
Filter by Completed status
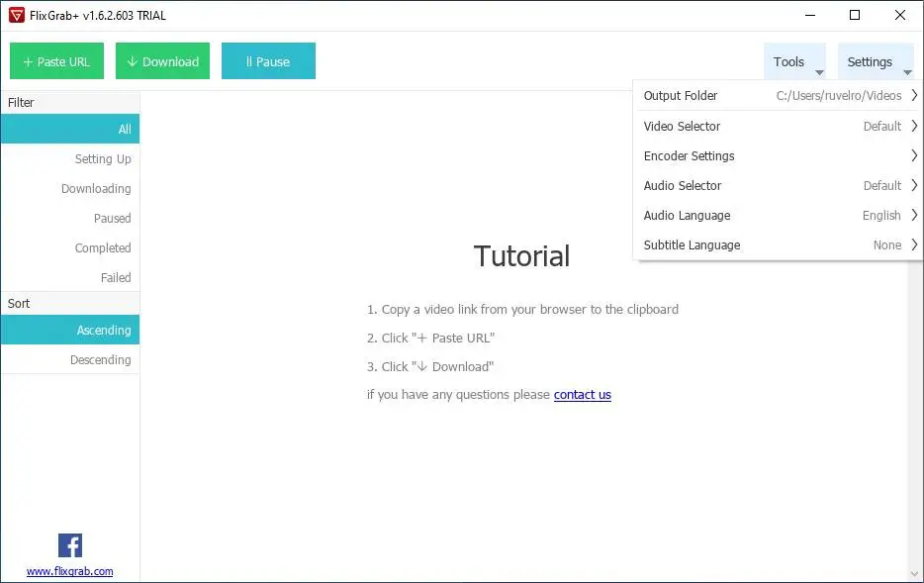pyautogui.click(x=70, y=247)
